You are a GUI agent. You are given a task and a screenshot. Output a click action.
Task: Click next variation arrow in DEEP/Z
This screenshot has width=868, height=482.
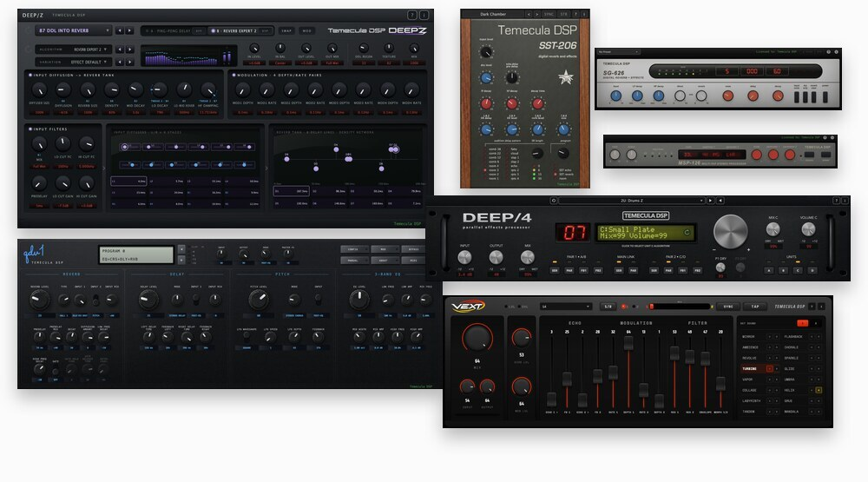click(x=129, y=62)
